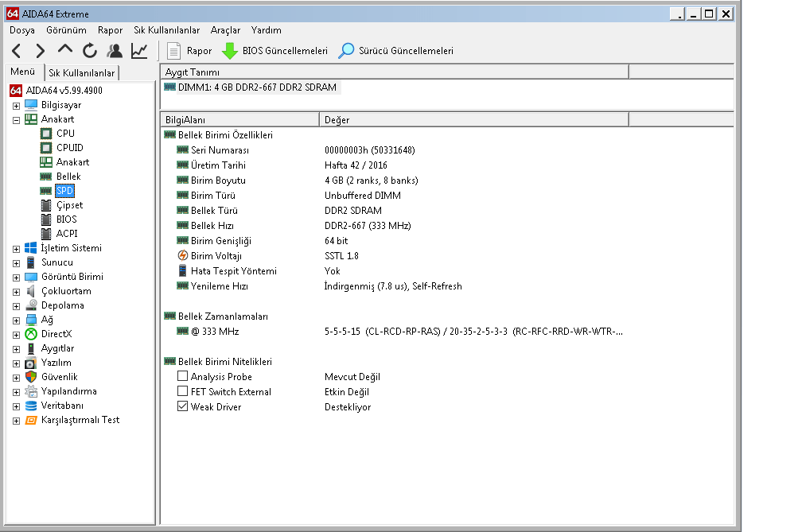The image size is (802, 532).
Task: Click the Aygıt Tanımı column header
Action: [395, 72]
